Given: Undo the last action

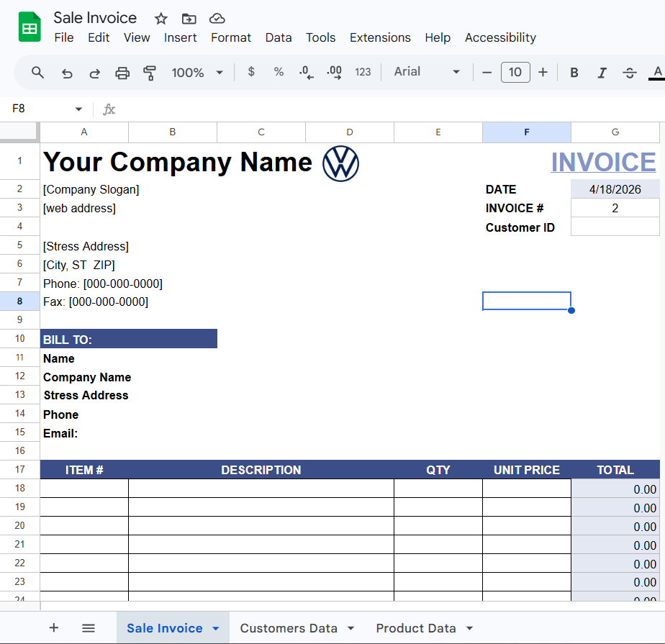Looking at the screenshot, I should (x=67, y=72).
